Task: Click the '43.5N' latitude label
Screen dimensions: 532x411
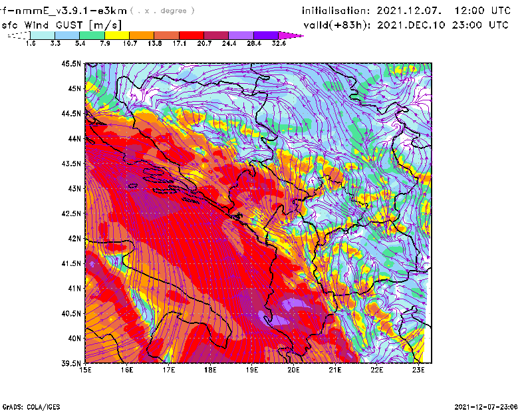Action: [x=71, y=164]
